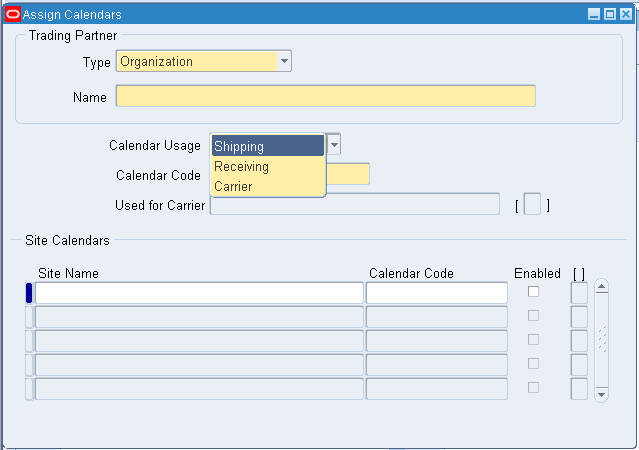Viewport: 639px width, 450px height.
Task: Click the Oracle logo icon in title bar
Action: pyautogui.click(x=13, y=14)
